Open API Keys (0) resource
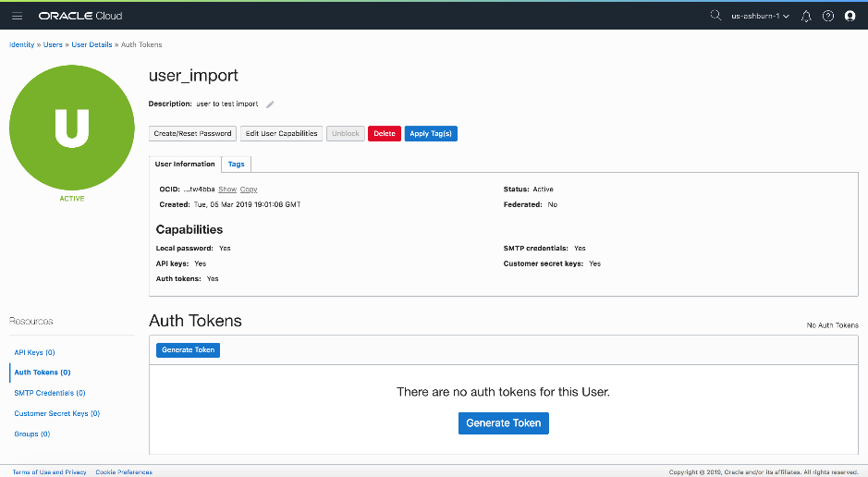The image size is (868, 477). tap(34, 352)
